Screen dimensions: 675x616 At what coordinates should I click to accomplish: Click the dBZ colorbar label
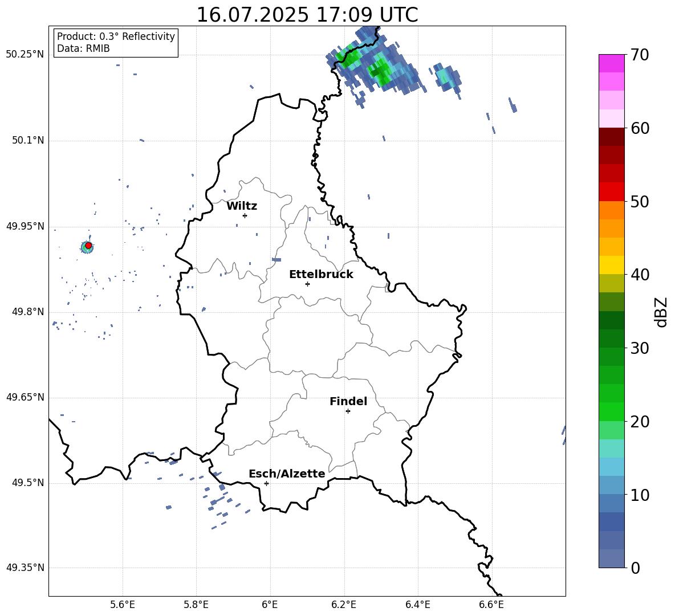[x=661, y=312]
